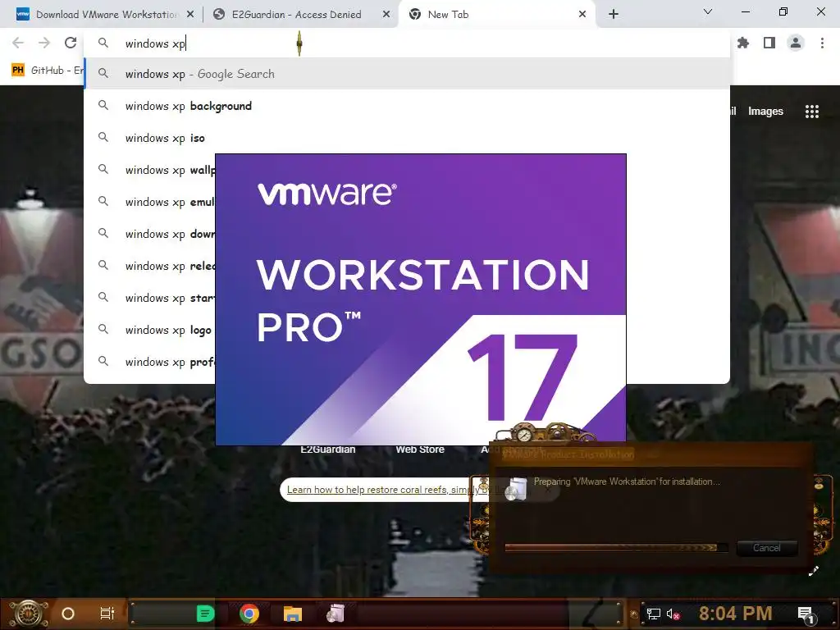This screenshot has height=630, width=840.
Task: Open the E2Guardian shortcut
Action: (328, 450)
